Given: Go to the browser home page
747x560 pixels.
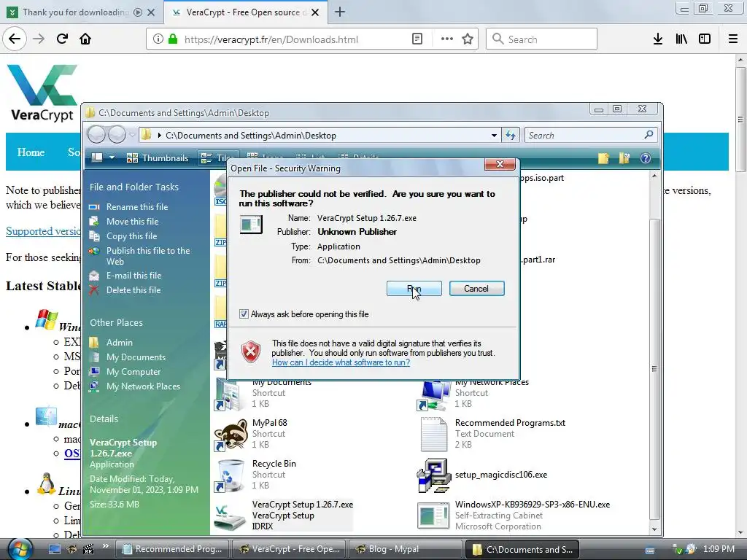Looking at the screenshot, I should tap(85, 39).
